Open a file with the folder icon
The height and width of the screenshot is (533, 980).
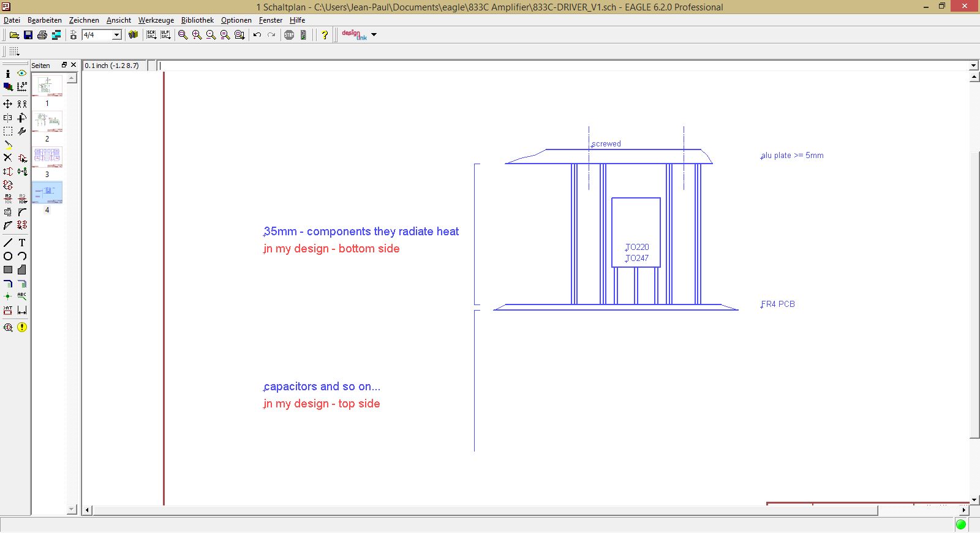(x=14, y=35)
